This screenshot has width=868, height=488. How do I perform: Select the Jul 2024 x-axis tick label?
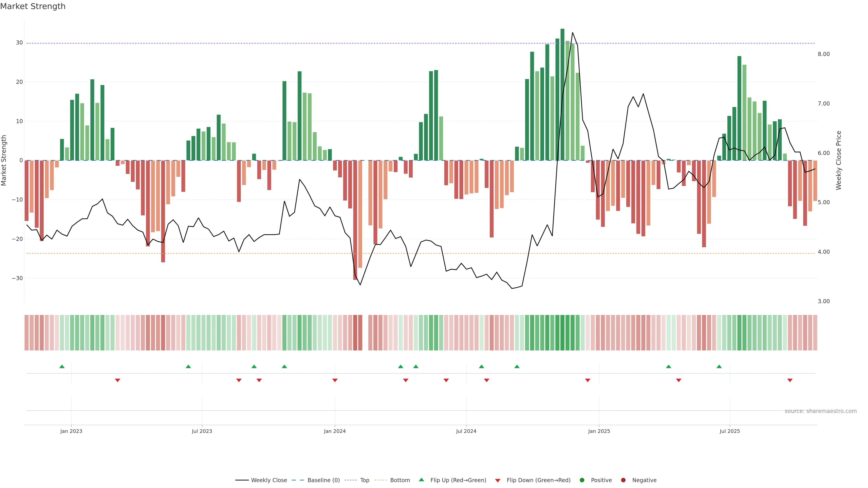[x=466, y=431]
